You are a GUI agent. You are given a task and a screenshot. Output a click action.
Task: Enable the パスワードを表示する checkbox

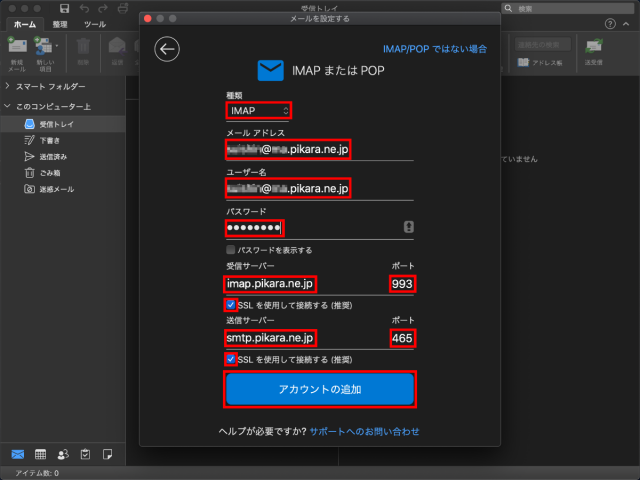coord(231,250)
